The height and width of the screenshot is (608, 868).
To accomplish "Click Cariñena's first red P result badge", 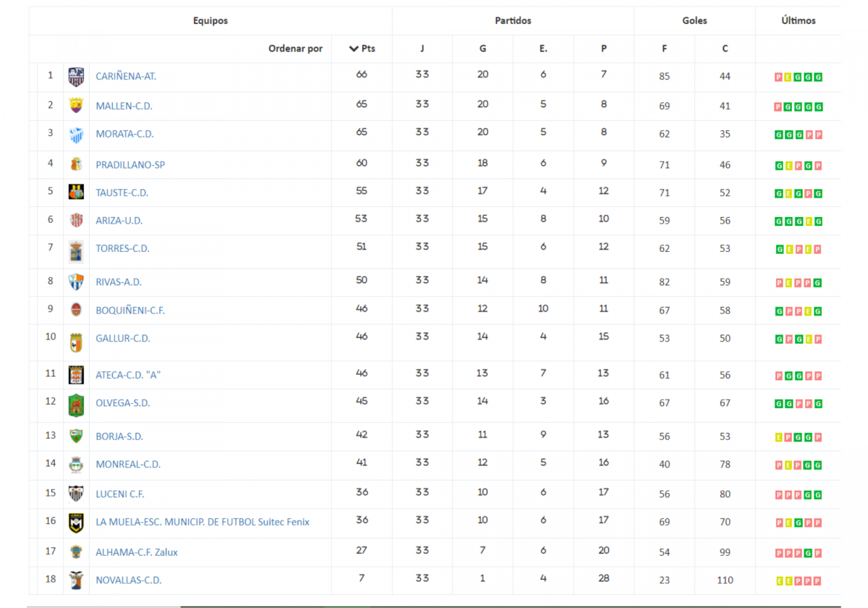I will point(778,77).
